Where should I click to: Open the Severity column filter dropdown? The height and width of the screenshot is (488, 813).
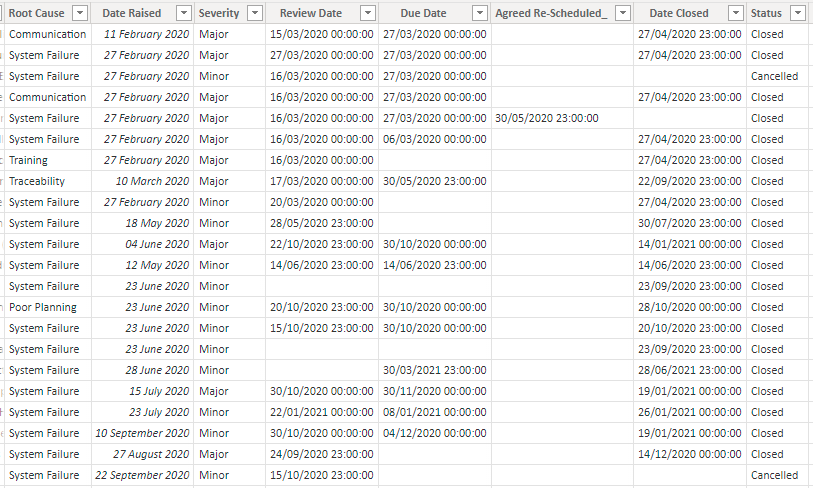coord(255,13)
